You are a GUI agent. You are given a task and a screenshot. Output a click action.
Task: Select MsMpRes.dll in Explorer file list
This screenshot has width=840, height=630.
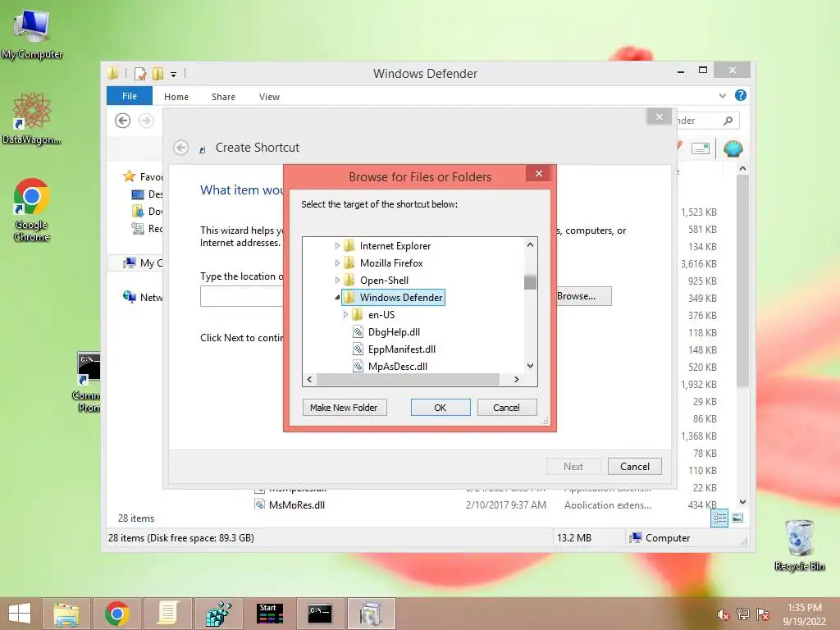click(x=296, y=504)
